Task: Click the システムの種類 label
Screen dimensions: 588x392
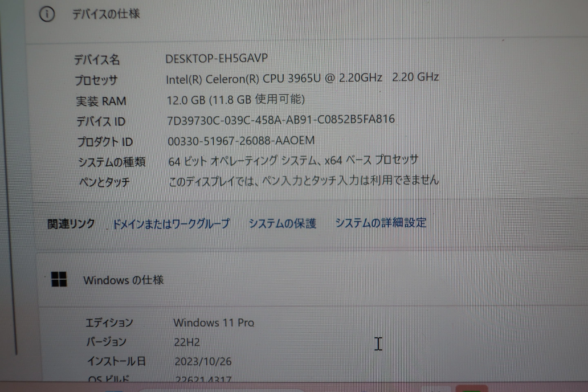Action: click(112, 162)
